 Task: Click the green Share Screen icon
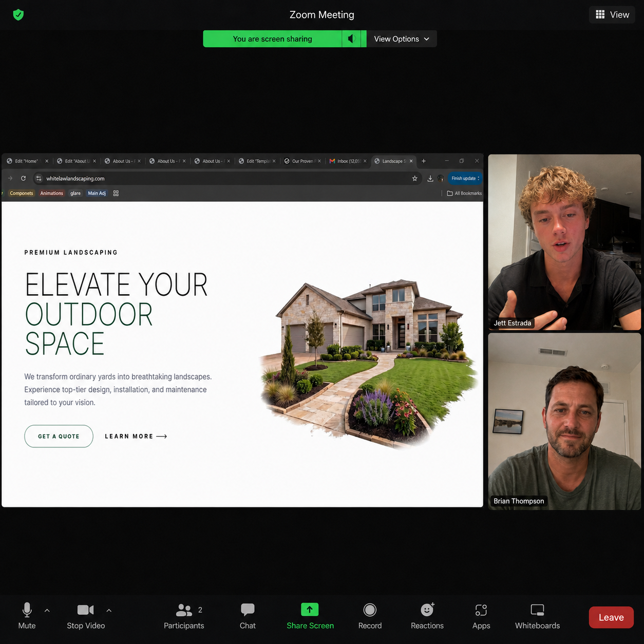click(x=310, y=610)
